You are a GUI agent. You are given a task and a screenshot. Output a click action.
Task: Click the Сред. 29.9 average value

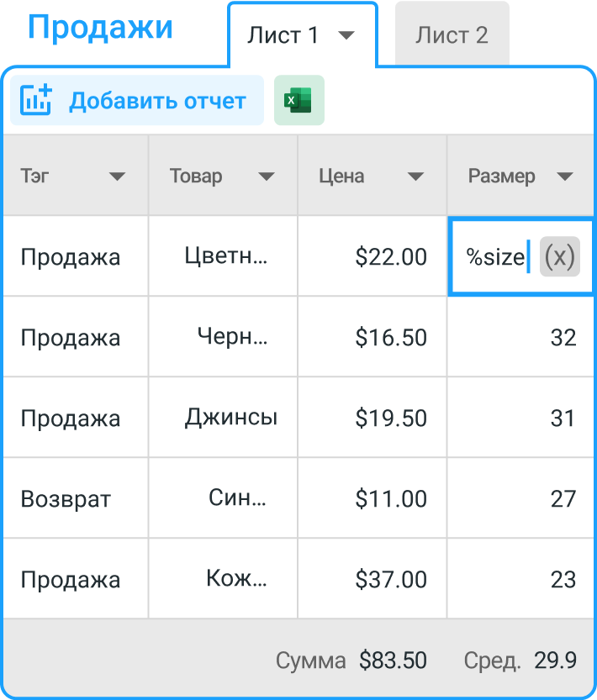(x=520, y=660)
